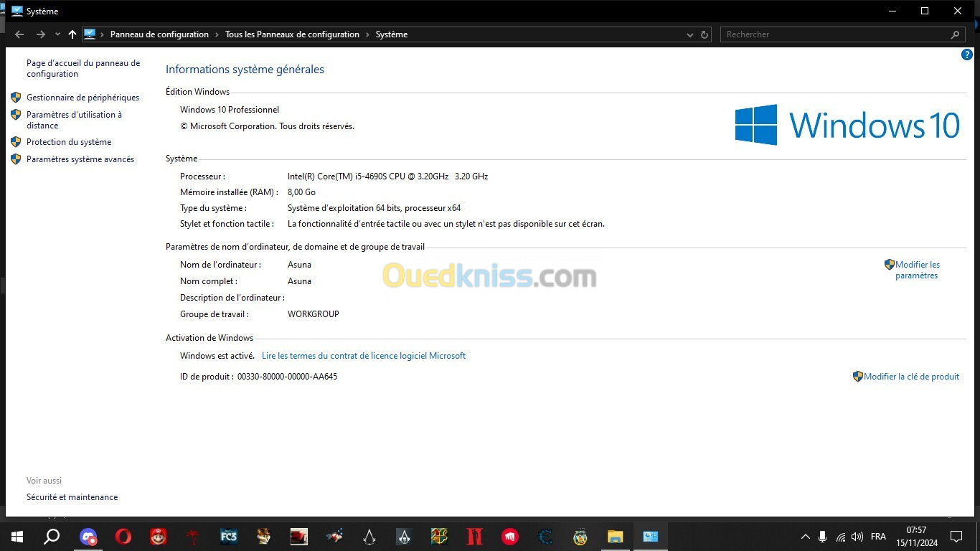The height and width of the screenshot is (551, 980).
Task: Launch Discord from the taskbar
Action: (88, 536)
